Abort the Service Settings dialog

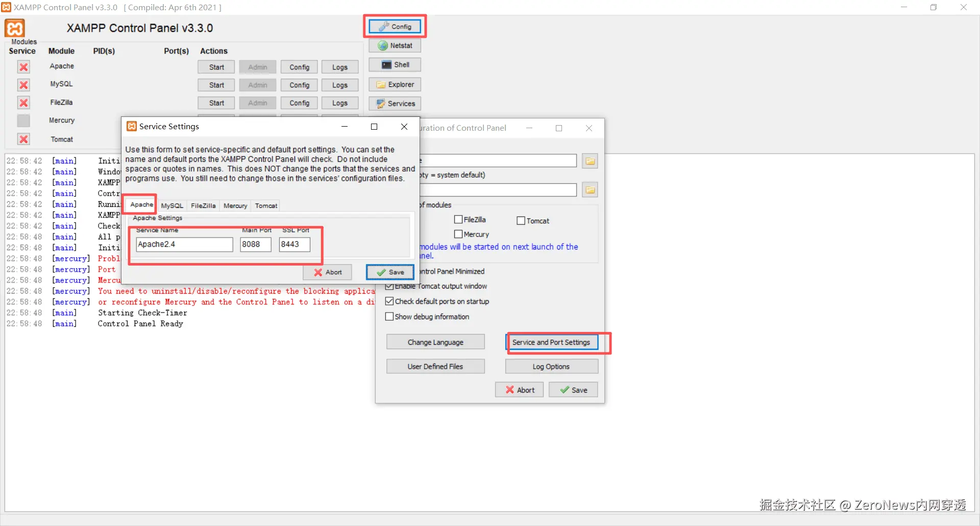coord(328,272)
